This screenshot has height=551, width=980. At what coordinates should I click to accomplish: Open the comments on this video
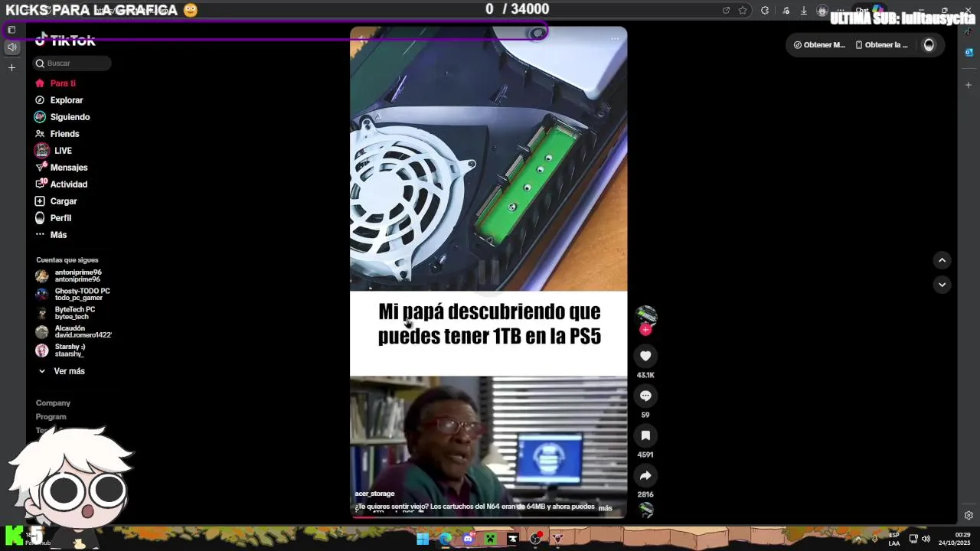[x=645, y=396]
